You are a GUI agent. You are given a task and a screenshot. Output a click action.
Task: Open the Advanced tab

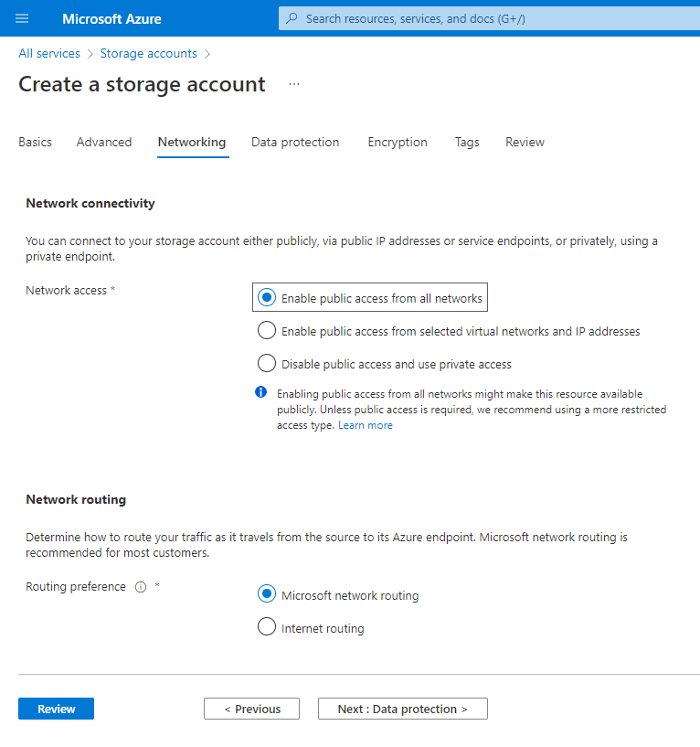(104, 142)
